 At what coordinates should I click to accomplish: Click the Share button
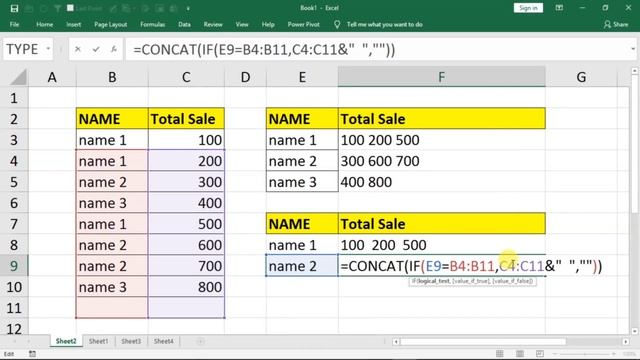pos(616,24)
